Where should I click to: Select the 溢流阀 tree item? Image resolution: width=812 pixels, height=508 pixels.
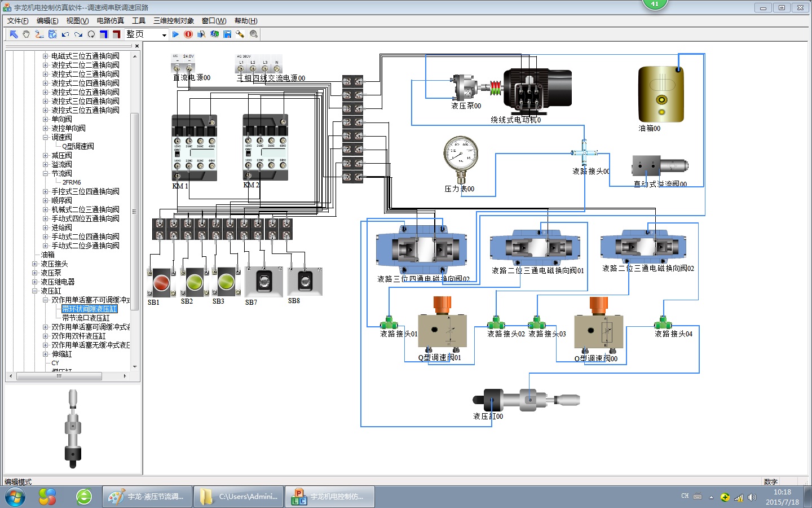pos(61,164)
